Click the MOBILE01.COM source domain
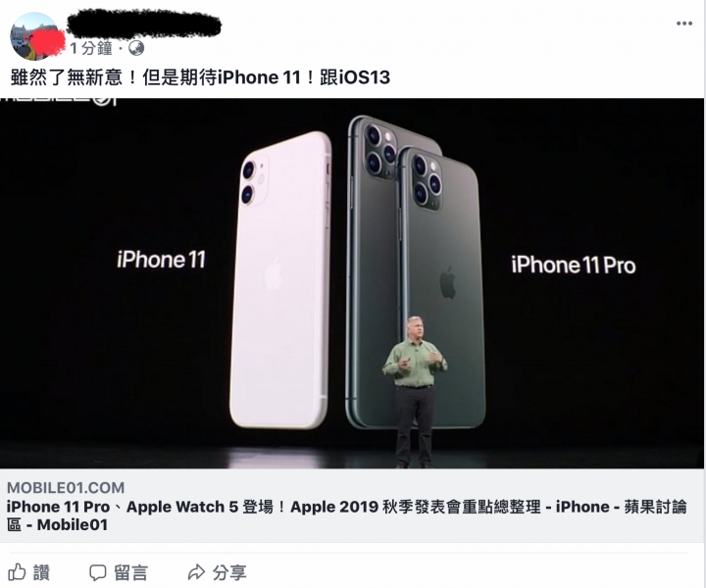 (x=66, y=488)
